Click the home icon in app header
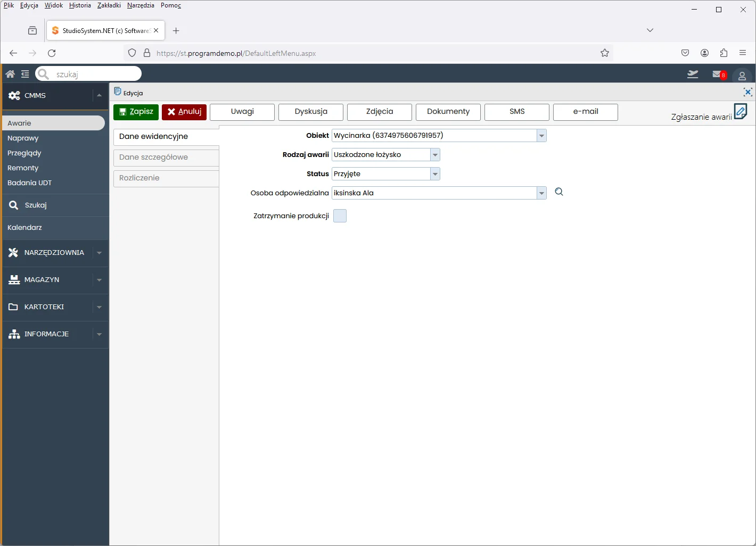This screenshot has height=546, width=756. pos(10,74)
